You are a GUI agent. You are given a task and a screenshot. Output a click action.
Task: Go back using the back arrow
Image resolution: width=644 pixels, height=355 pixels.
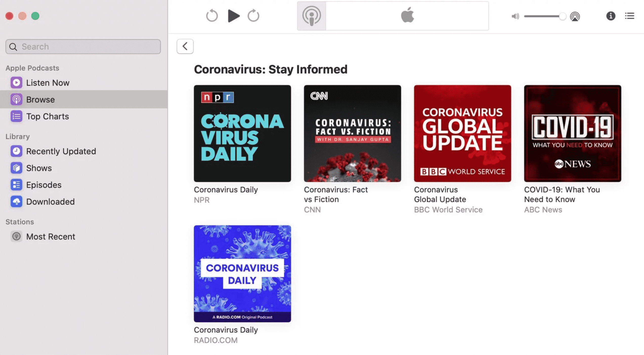[185, 46]
